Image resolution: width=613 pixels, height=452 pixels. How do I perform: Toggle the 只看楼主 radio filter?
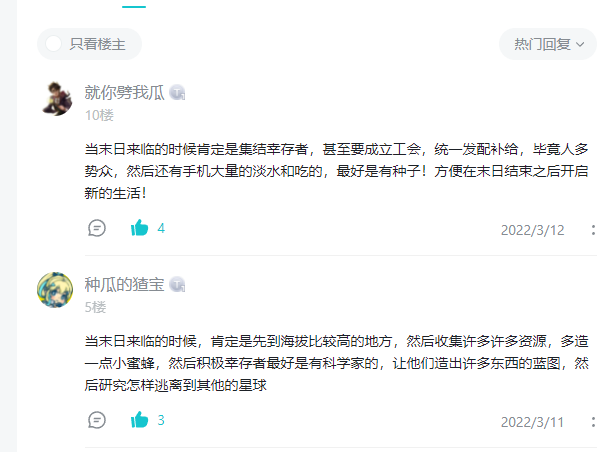click(89, 44)
